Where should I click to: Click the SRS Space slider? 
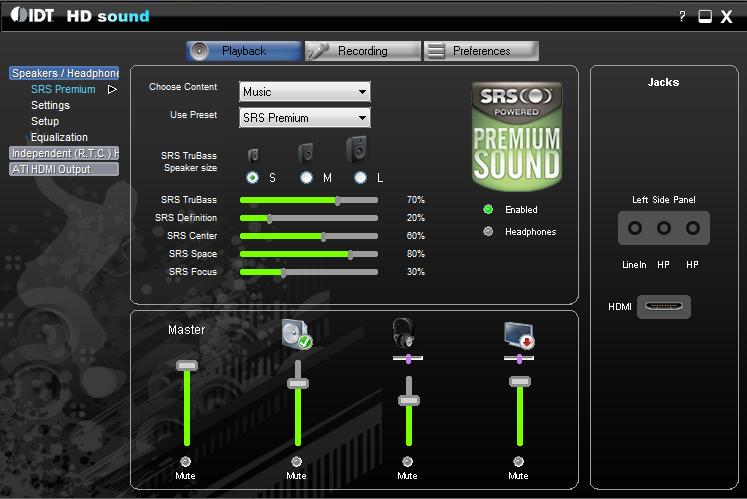(309, 254)
